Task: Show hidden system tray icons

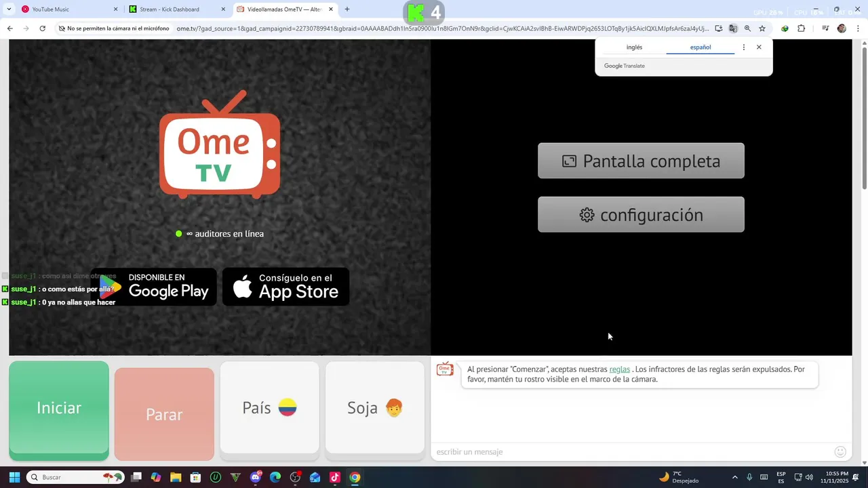Action: (734, 477)
